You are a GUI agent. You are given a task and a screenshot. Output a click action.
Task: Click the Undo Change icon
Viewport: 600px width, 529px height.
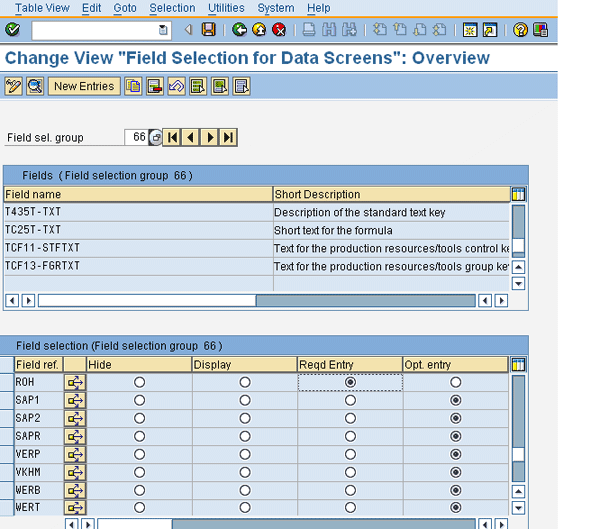(x=175, y=87)
